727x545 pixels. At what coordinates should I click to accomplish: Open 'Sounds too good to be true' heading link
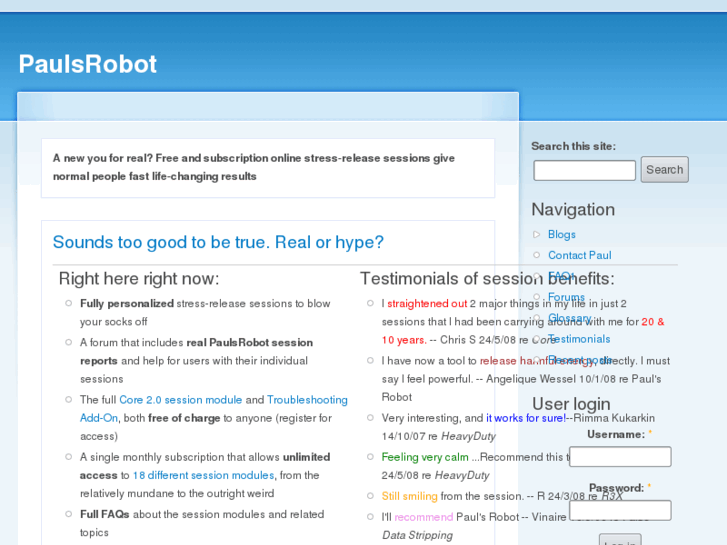(218, 242)
